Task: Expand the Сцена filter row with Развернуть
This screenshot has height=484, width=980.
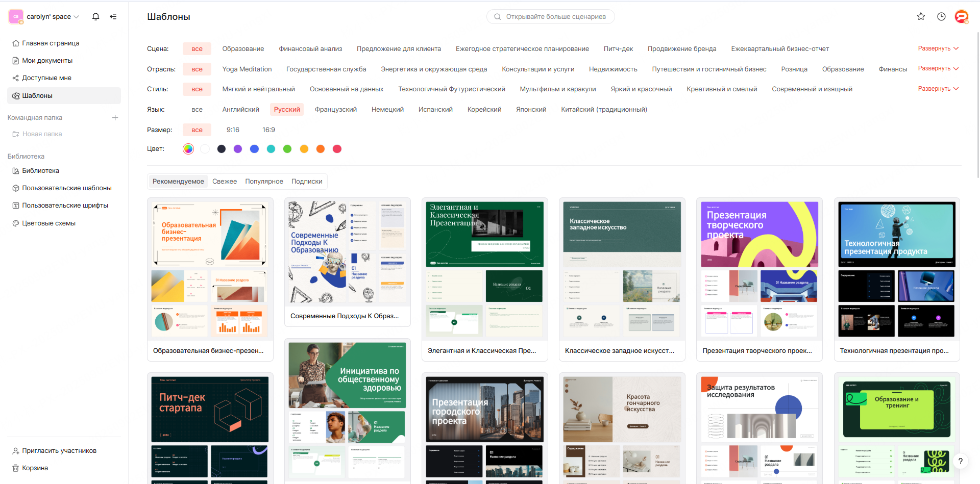Action: click(x=938, y=48)
